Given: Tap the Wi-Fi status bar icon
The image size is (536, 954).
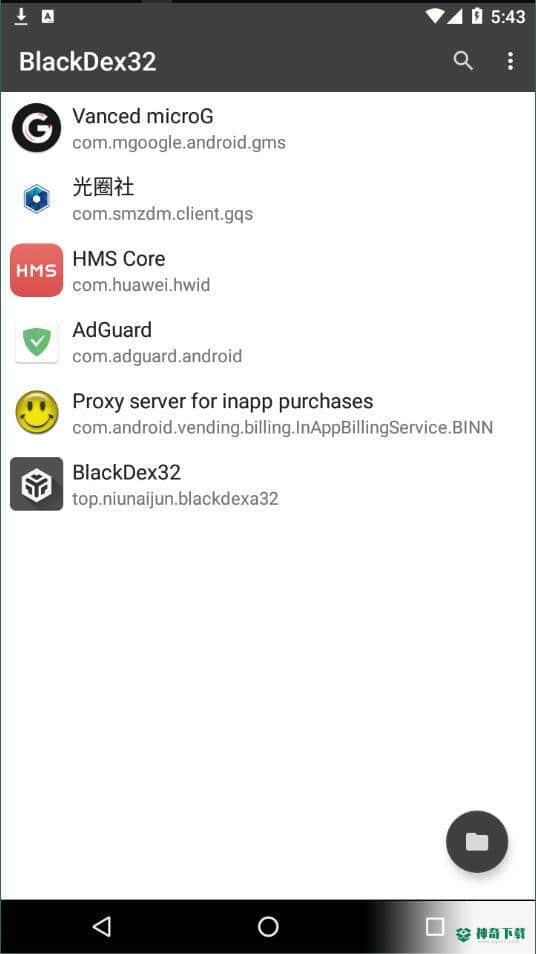Looking at the screenshot, I should click(435, 16).
